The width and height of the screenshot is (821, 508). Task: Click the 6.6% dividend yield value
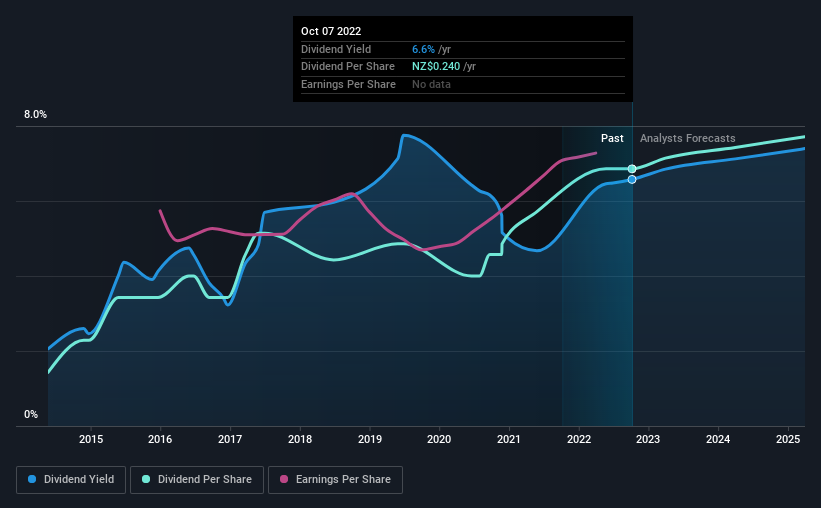coord(423,49)
